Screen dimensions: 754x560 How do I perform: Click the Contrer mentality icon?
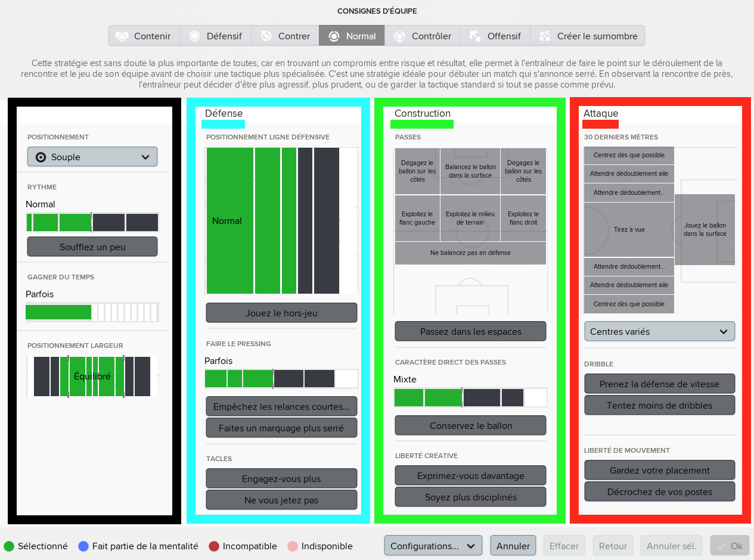(266, 36)
